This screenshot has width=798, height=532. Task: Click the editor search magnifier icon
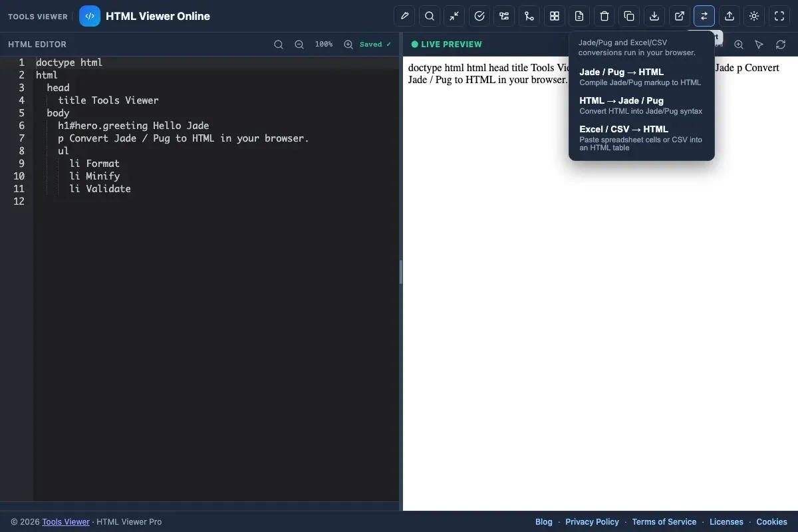279,45
